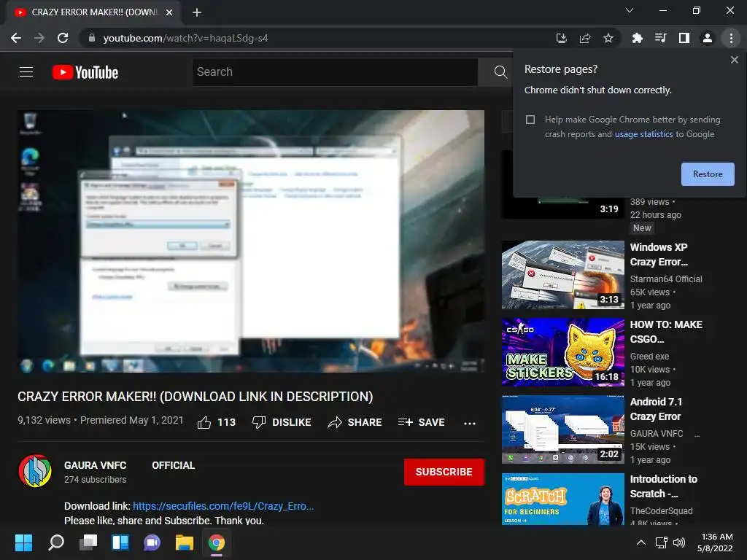Open GAURA VNFC OFFICIAL channel name
Image resolution: width=747 pixels, height=560 pixels.
[129, 465]
